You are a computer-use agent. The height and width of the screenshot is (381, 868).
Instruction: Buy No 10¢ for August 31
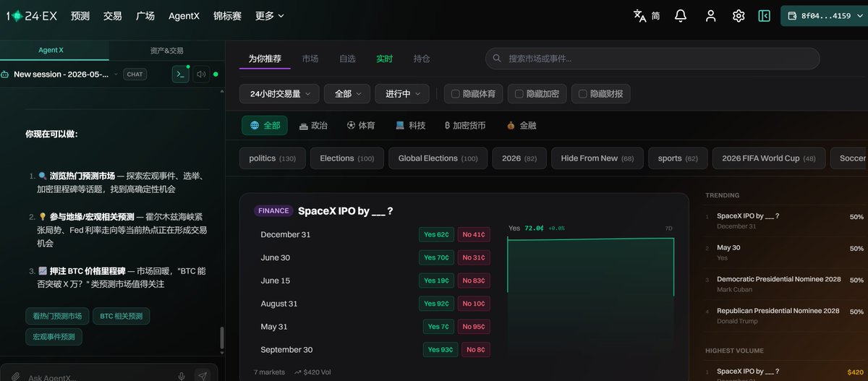pos(474,304)
